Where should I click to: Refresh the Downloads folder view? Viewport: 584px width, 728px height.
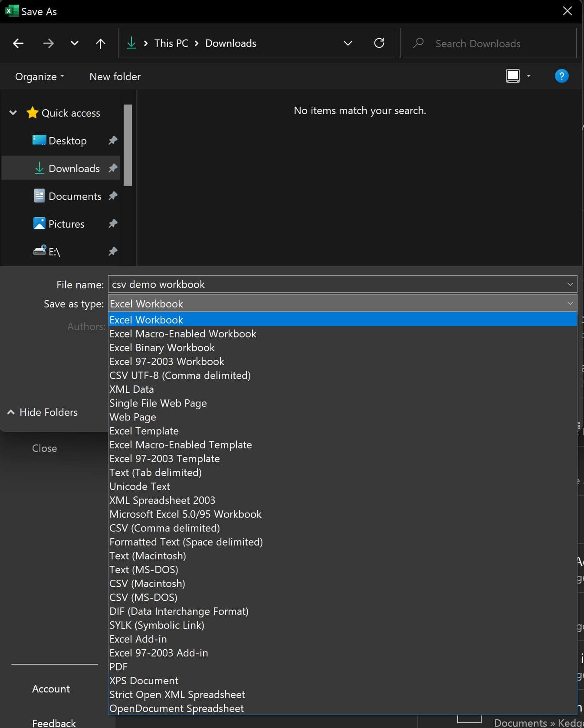click(379, 43)
